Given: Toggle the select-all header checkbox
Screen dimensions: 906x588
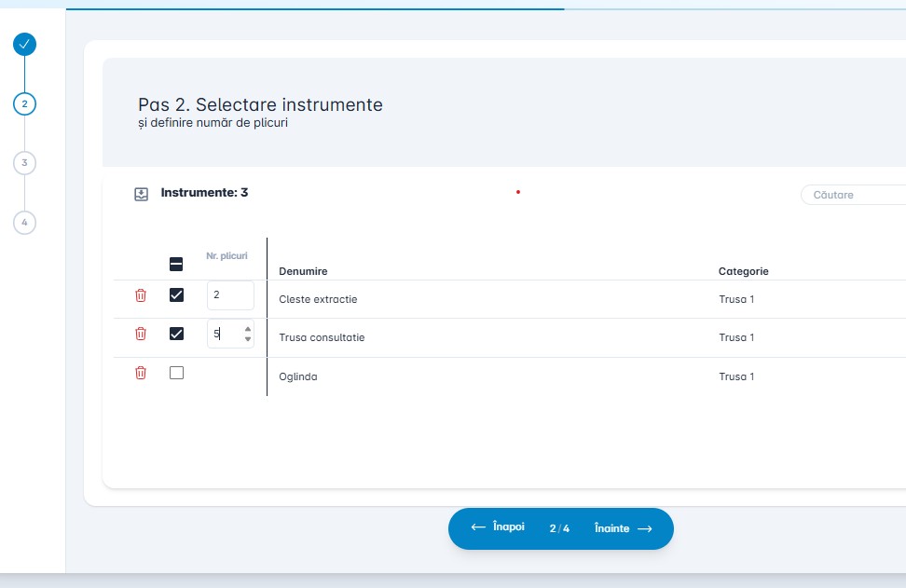Looking at the screenshot, I should (x=176, y=265).
